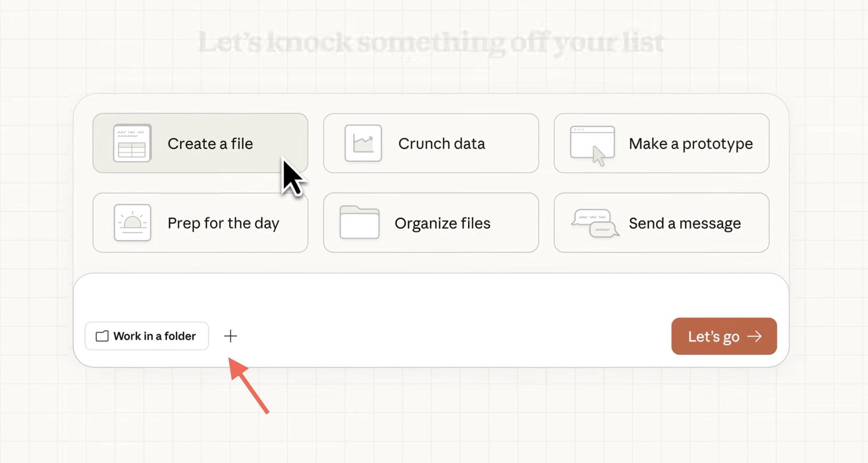Pick the "Send a message" text

tap(685, 223)
